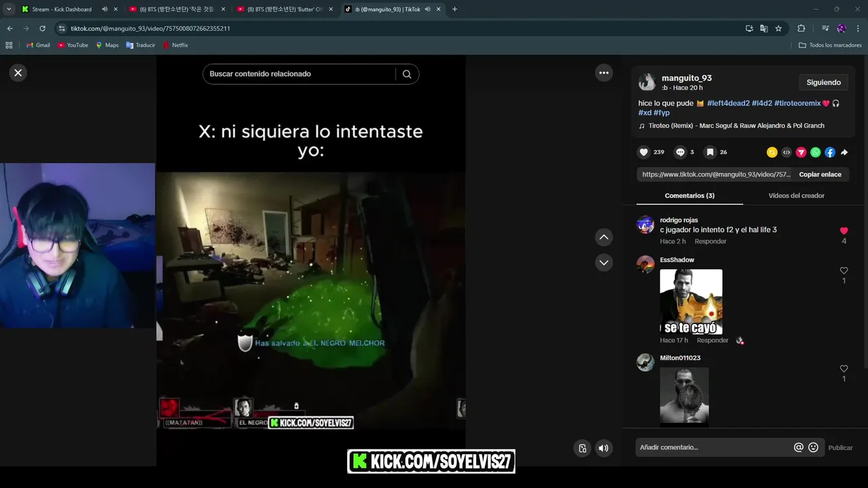The width and height of the screenshot is (868, 488).
Task: Open Chrome profile avatar
Action: [x=842, y=28]
